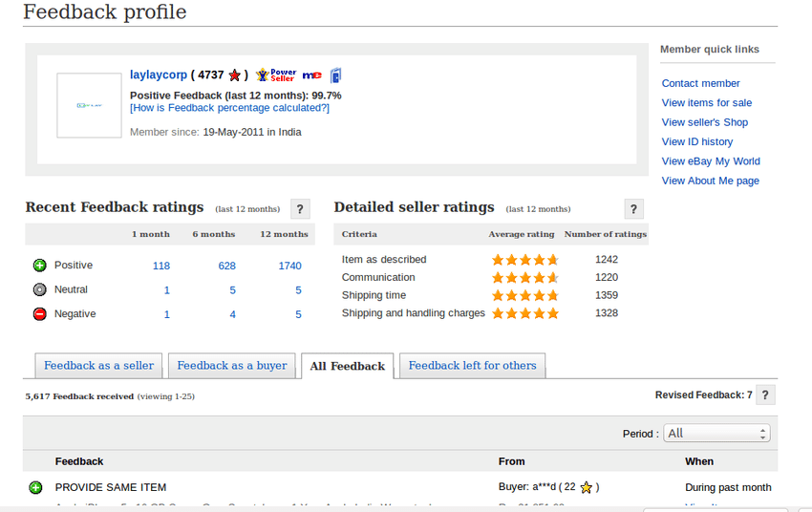The height and width of the screenshot is (512, 812).
Task: Click the 1242 number of ratings value
Action: pyautogui.click(x=607, y=260)
